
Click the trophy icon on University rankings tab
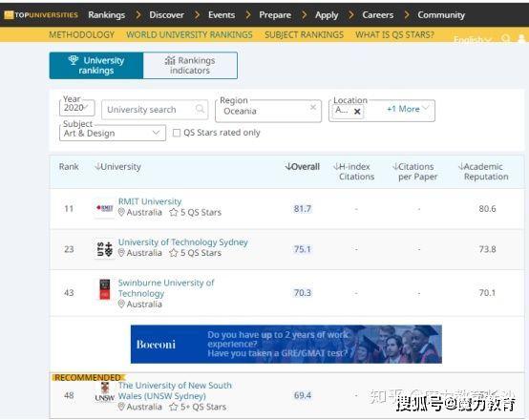[x=74, y=60]
